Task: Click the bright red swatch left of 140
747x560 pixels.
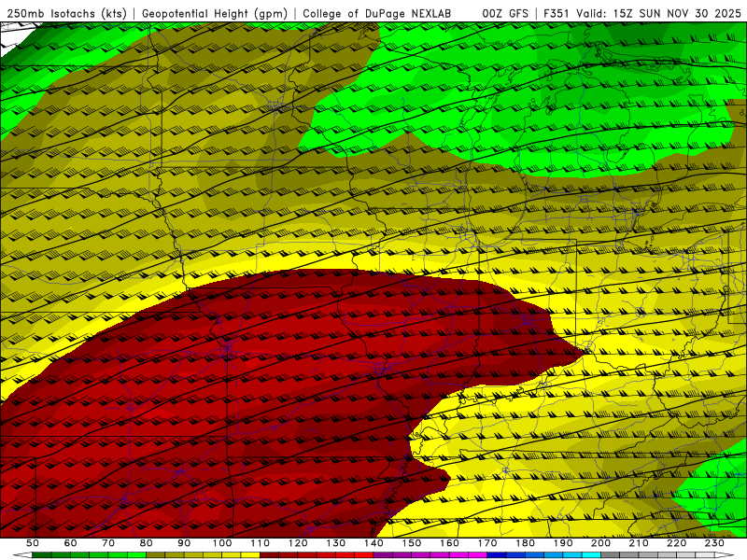Action: point(364,554)
